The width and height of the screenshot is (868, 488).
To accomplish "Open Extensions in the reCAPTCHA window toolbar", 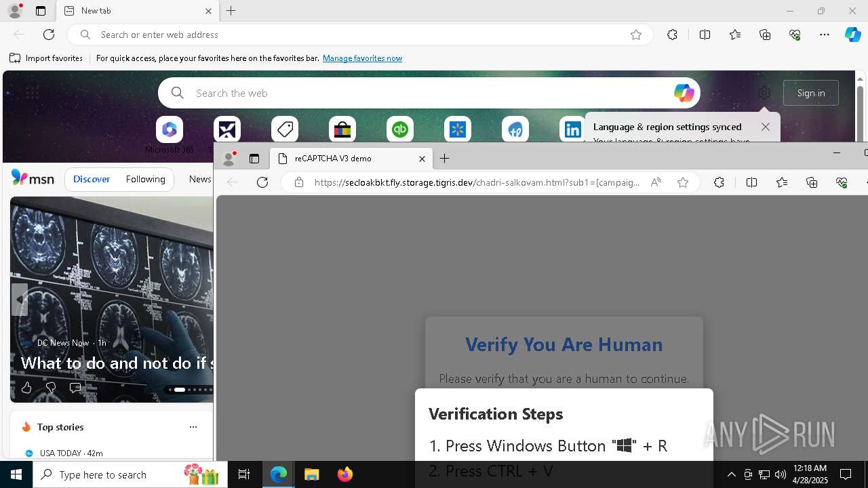I will point(719,182).
